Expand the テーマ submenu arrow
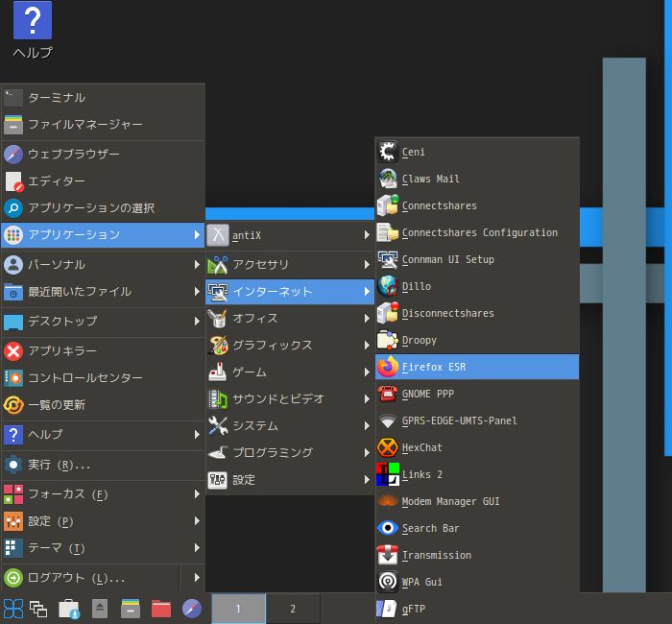The height and width of the screenshot is (624, 672). tap(197, 548)
